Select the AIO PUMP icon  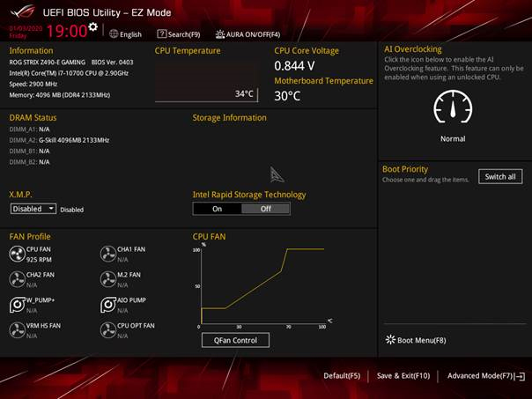click(x=108, y=305)
